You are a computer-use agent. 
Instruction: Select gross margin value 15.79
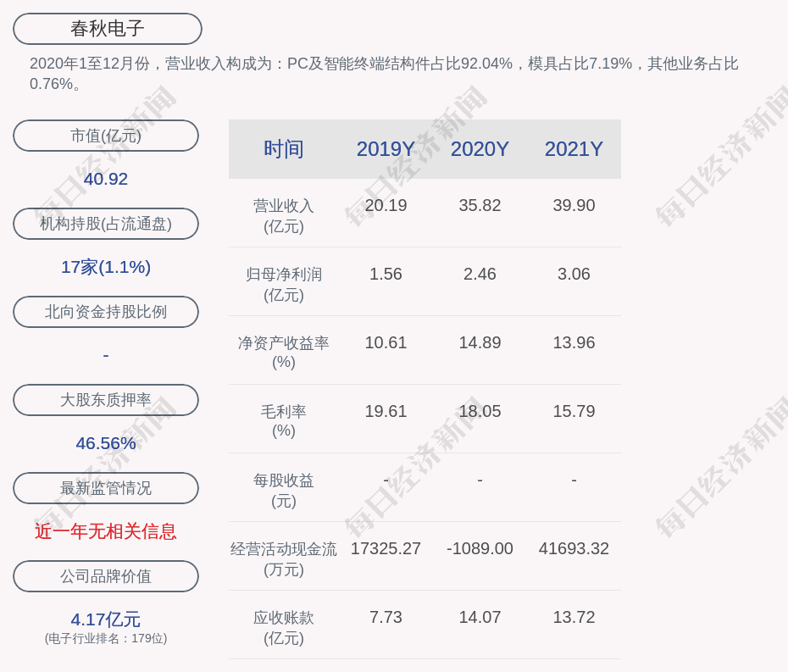(x=574, y=411)
